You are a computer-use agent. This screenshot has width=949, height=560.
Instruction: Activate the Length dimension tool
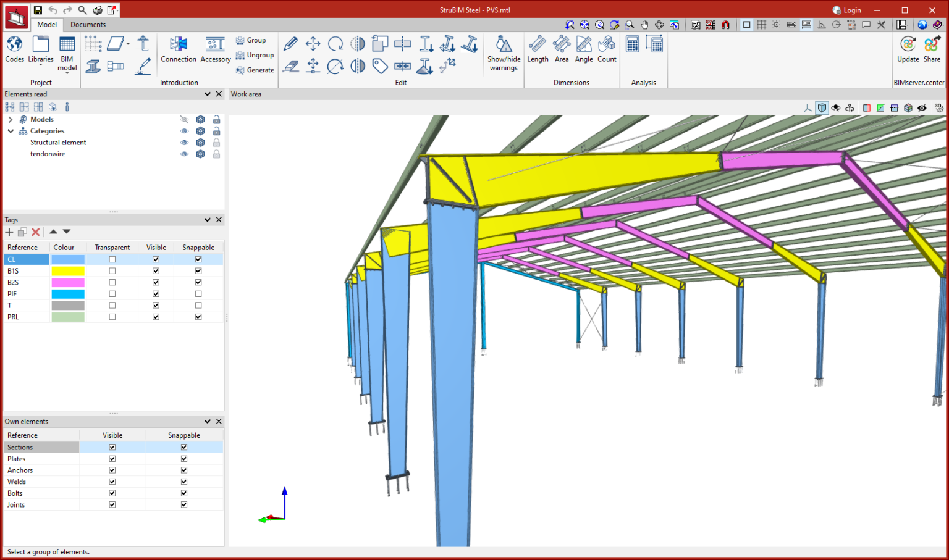pos(537,49)
